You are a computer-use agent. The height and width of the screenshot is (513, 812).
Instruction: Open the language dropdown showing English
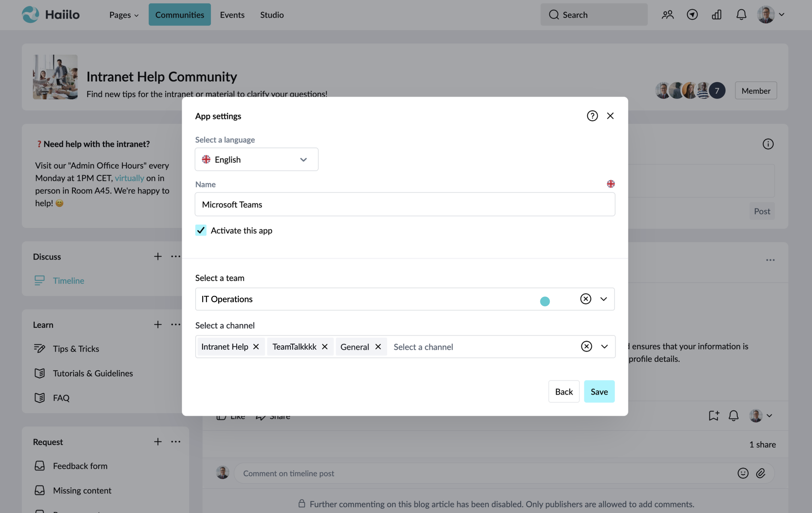(256, 159)
